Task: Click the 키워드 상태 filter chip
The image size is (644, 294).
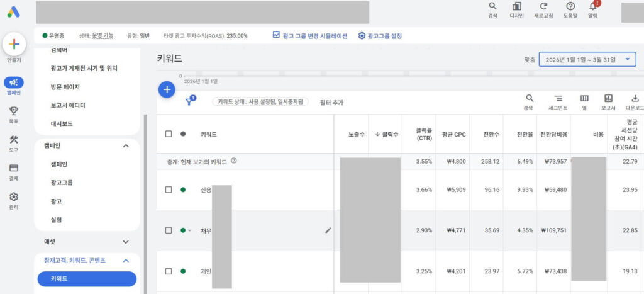Action: (260, 101)
